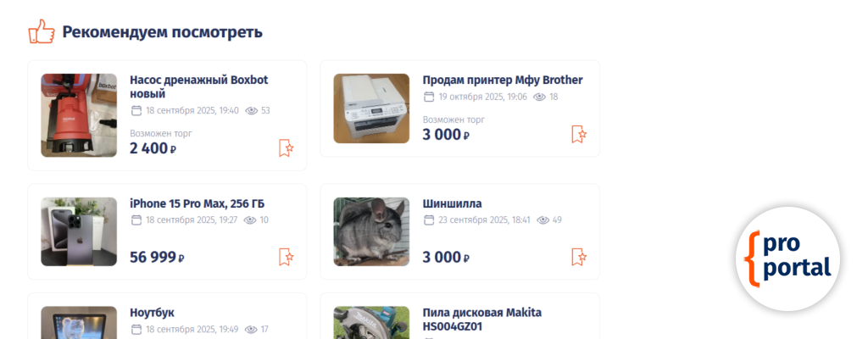Bookmark the Brother printer listing
Image resolution: width=868 pixels, height=339 pixels.
[x=578, y=134]
